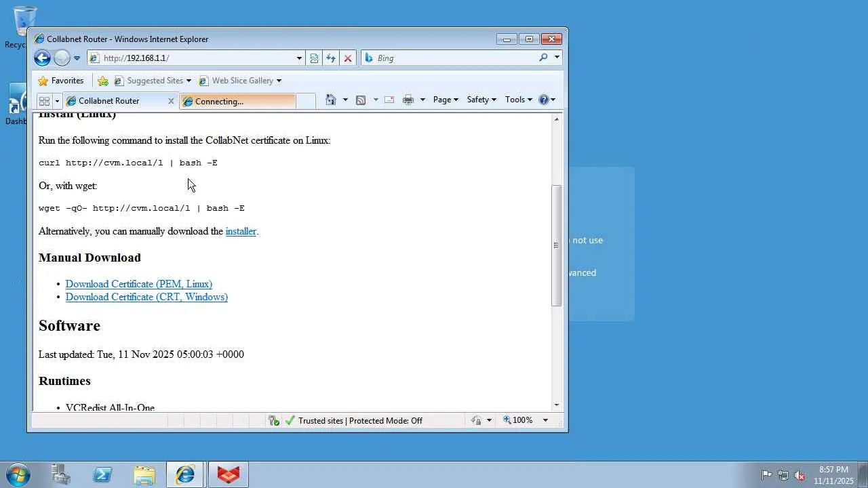Click the RSS Feeds icon
The height and width of the screenshot is (488, 868).
(x=361, y=100)
